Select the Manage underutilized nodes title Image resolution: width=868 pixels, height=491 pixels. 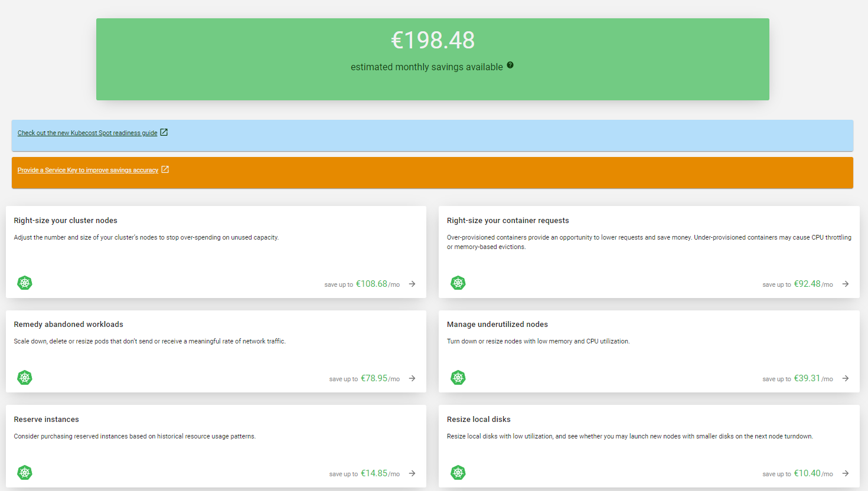[x=497, y=325]
